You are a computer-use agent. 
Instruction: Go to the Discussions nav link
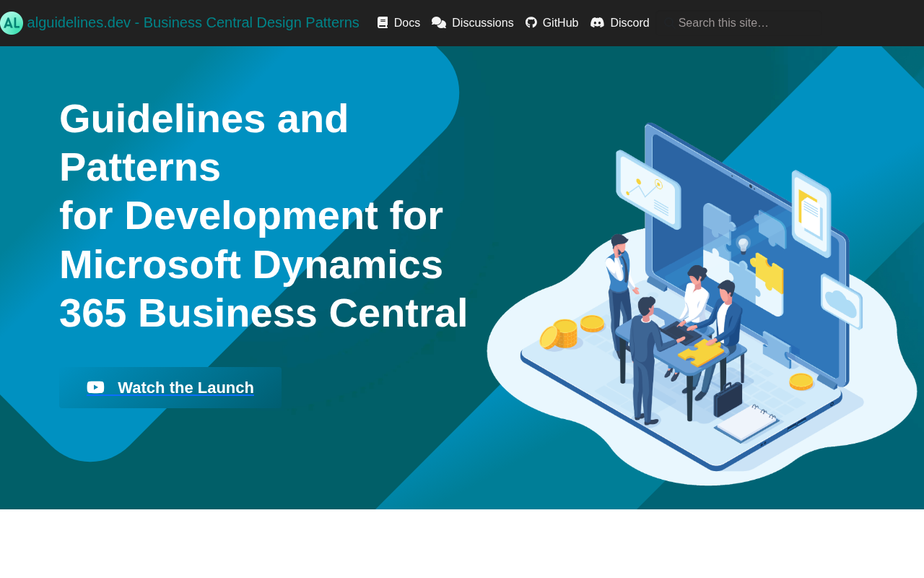(x=482, y=22)
